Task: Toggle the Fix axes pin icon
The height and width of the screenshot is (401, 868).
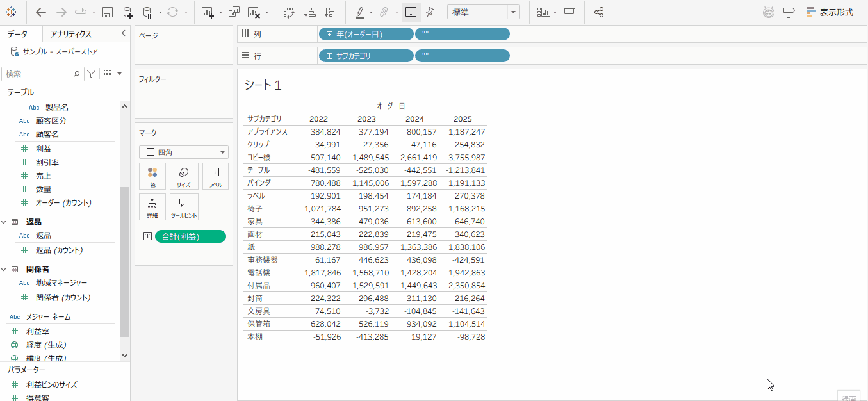Action: 430,12
